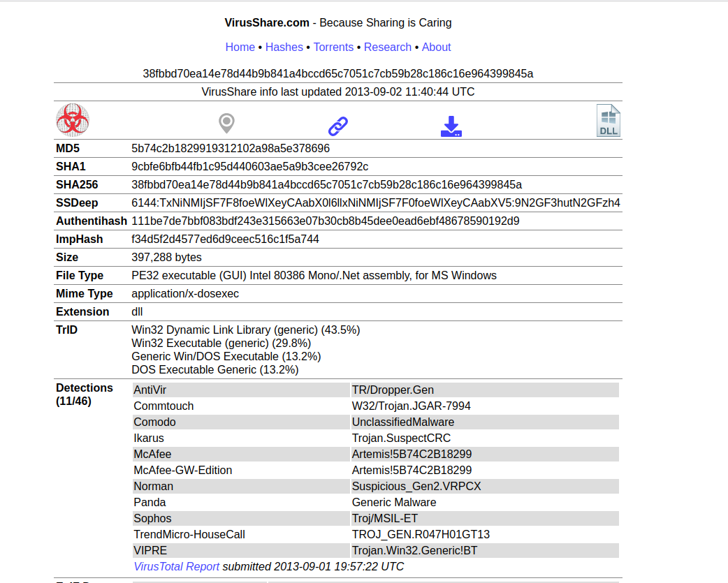Click TrID line Generic Win/DOS Executable (13.2%)

coord(226,356)
